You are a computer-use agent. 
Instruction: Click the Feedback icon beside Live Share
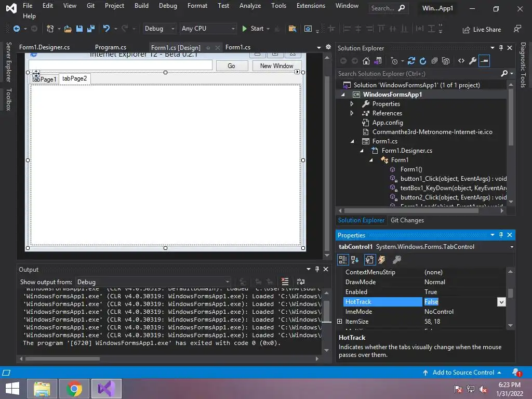[x=517, y=29]
